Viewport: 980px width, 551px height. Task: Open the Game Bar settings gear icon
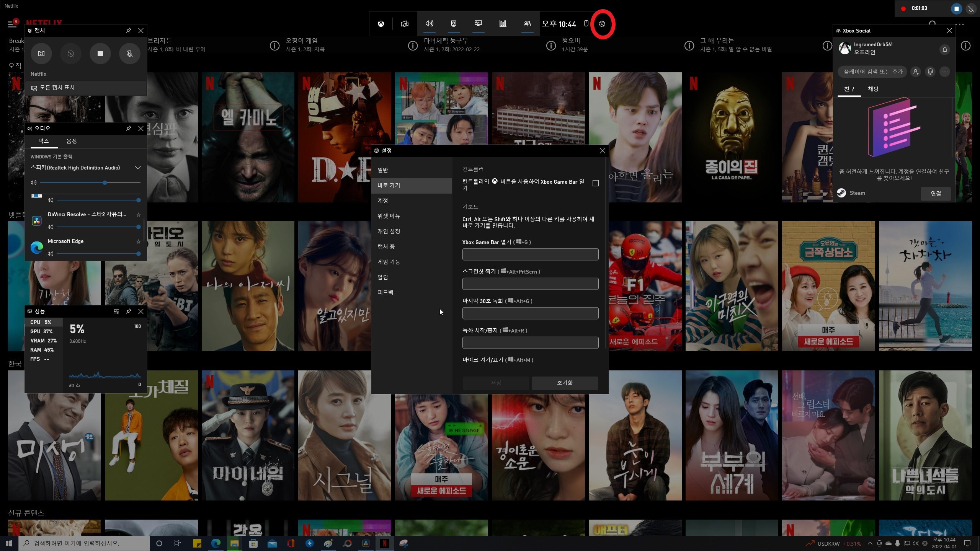[602, 24]
